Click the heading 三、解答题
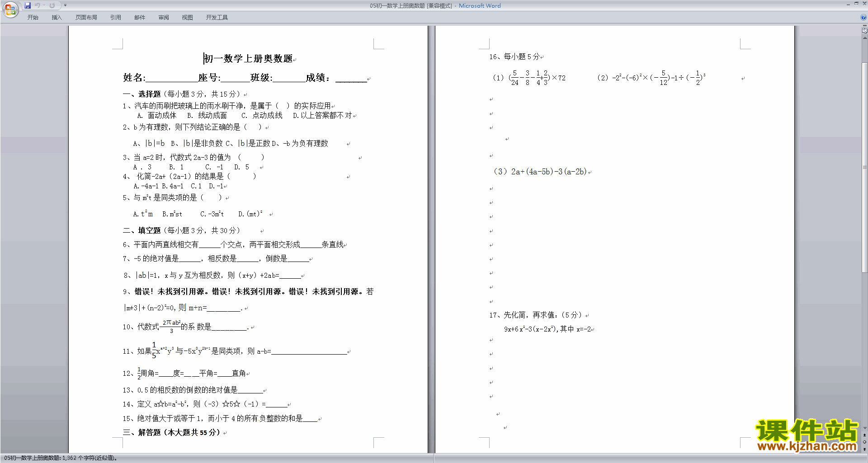 pos(142,432)
